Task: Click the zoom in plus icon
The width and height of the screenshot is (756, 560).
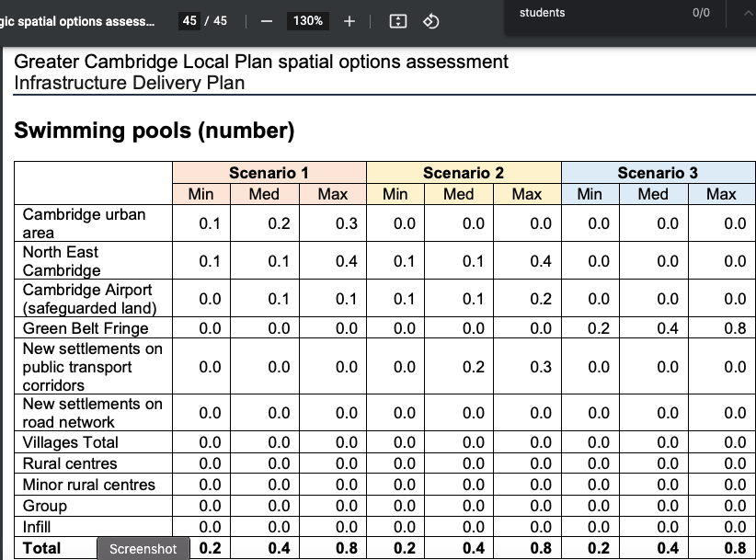Action: coord(349,21)
